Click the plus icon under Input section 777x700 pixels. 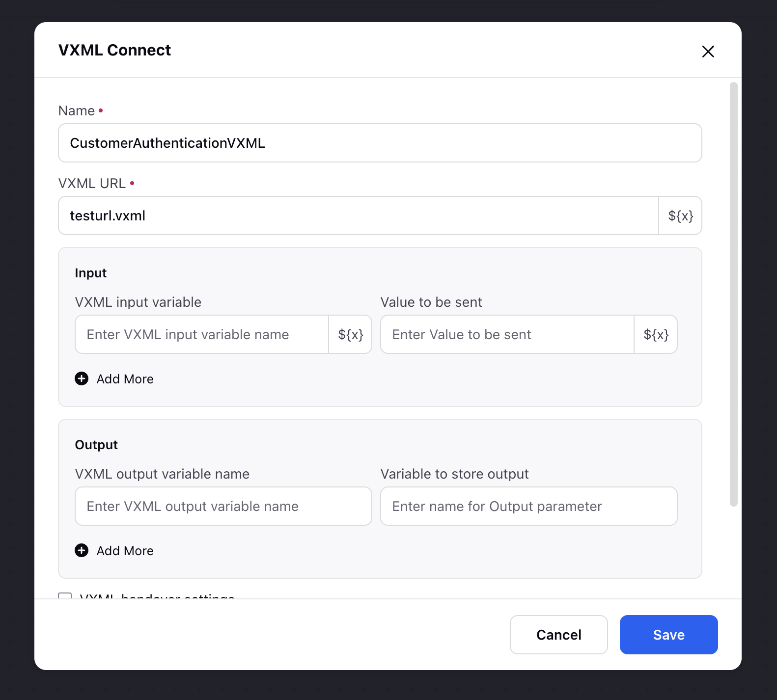pos(82,379)
